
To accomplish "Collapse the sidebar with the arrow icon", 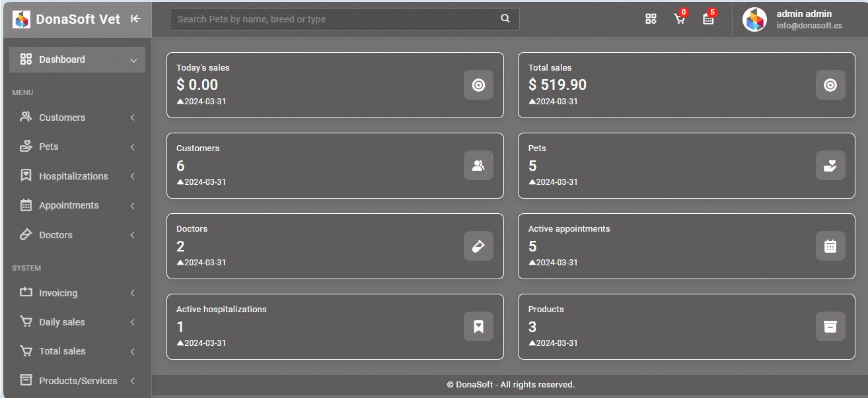I will tap(135, 19).
